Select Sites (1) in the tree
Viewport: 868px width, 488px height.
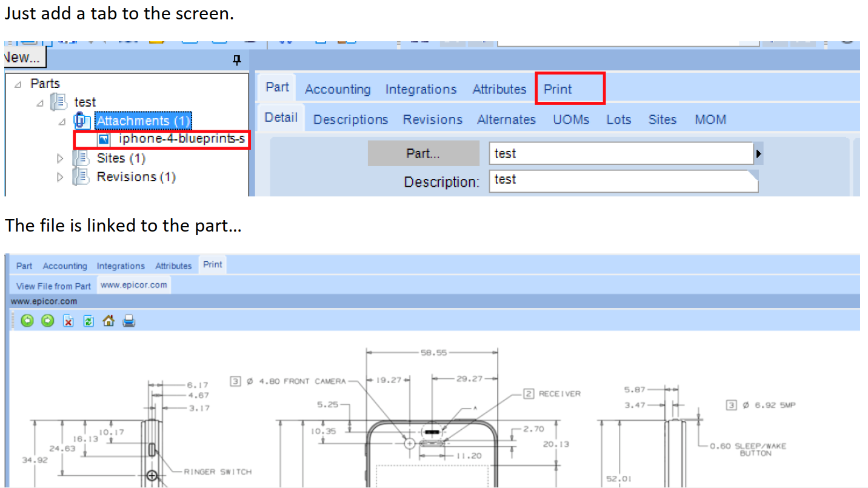tap(121, 158)
